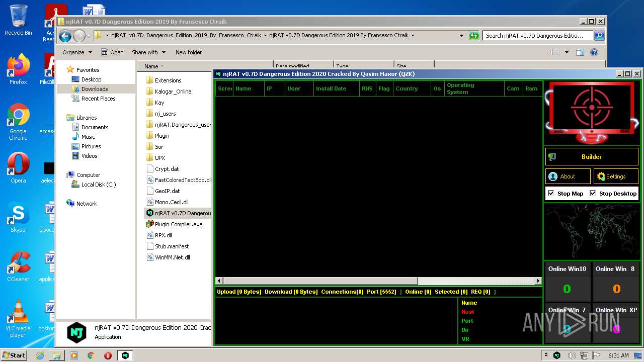
Task: Toggle the Stop Desktop checkbox
Action: pos(593,194)
